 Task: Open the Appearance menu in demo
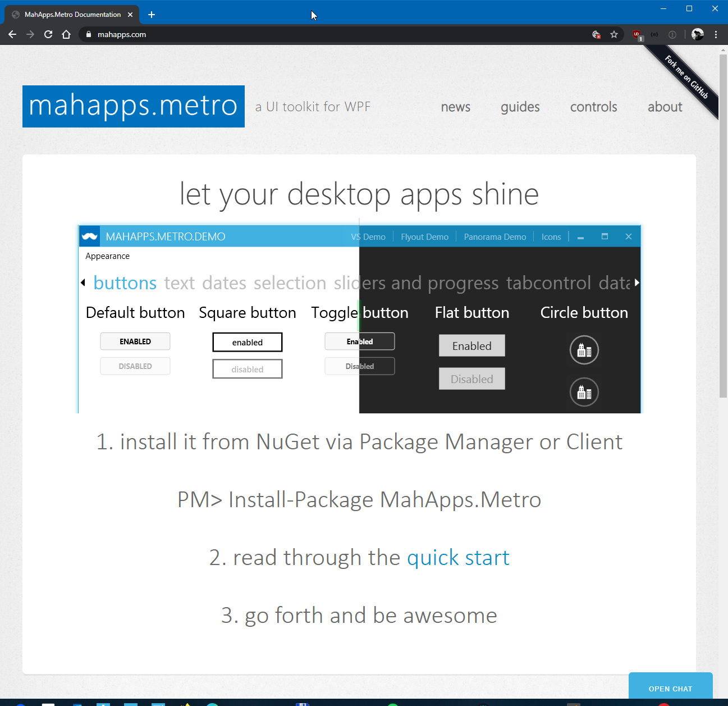[107, 256]
